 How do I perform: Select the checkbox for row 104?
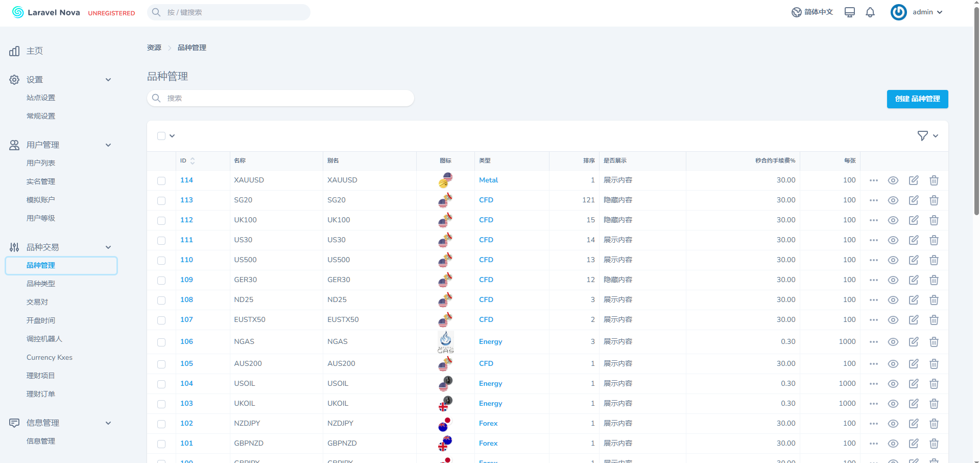(x=161, y=384)
